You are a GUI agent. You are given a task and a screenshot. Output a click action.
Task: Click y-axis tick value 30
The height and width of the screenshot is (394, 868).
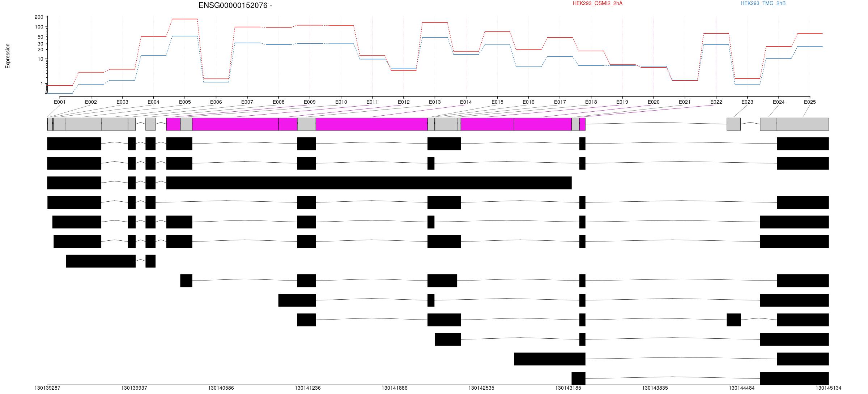41,44
